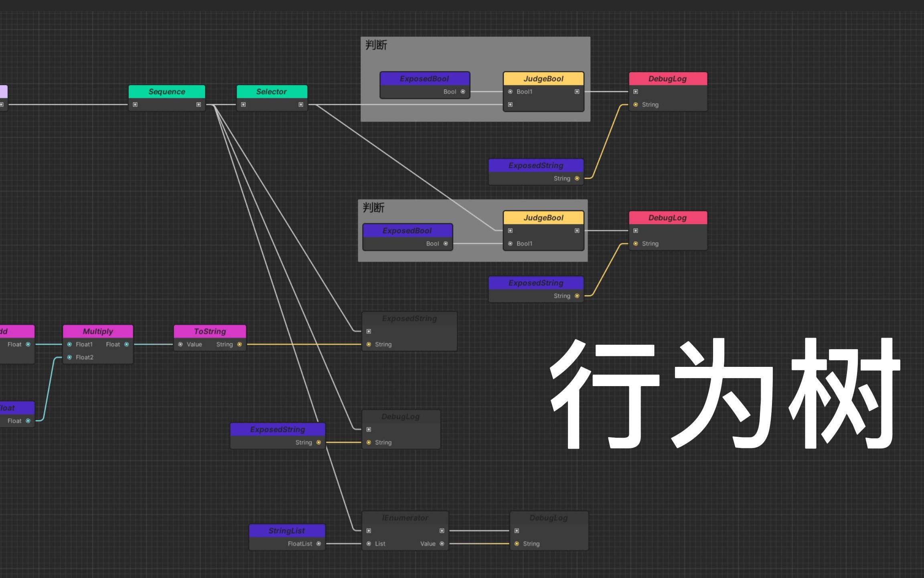Select the Selector node header

[272, 92]
